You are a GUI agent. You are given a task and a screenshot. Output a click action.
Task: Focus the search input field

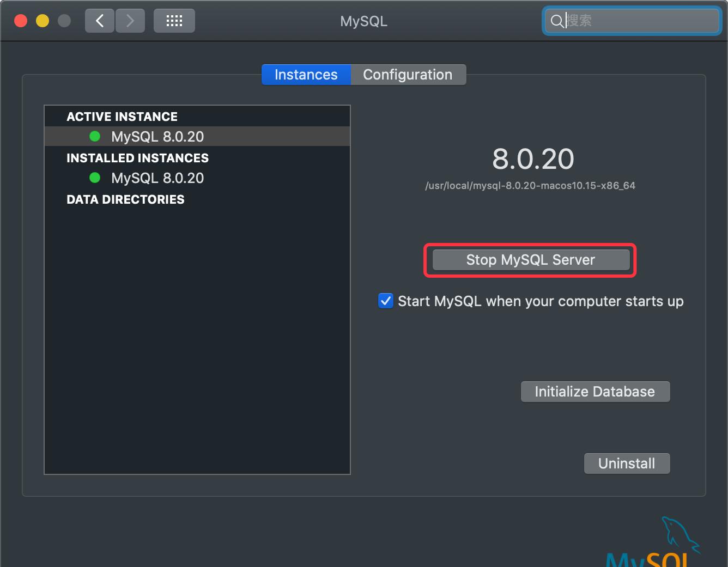click(632, 21)
